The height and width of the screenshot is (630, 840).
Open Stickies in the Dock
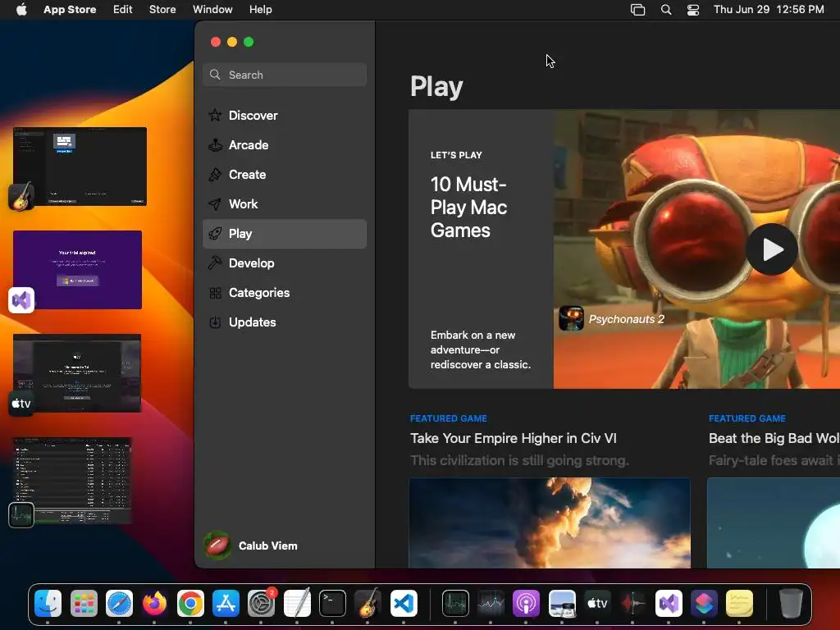click(739, 604)
